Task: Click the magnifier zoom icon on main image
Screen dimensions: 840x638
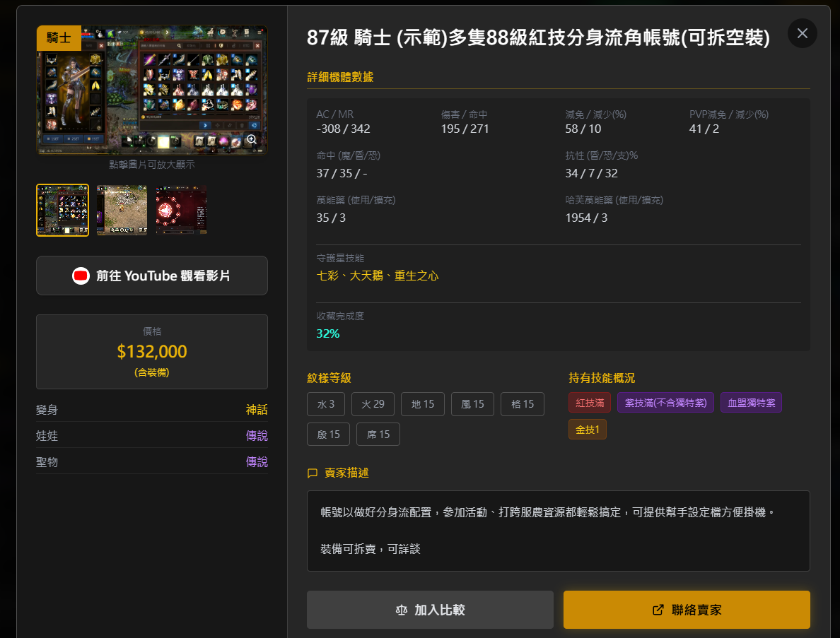Action: [x=251, y=139]
